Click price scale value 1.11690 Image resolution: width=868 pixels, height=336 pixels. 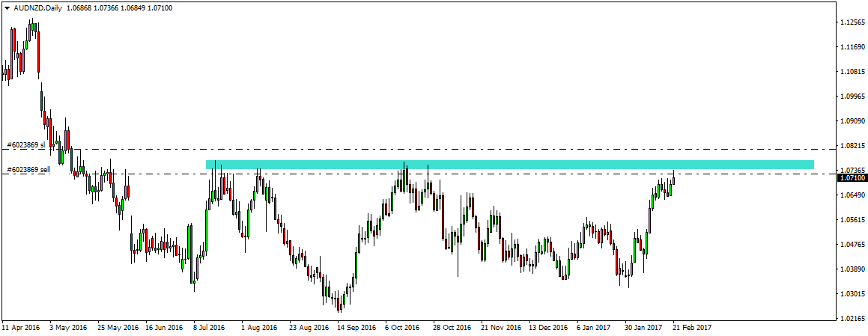point(852,48)
